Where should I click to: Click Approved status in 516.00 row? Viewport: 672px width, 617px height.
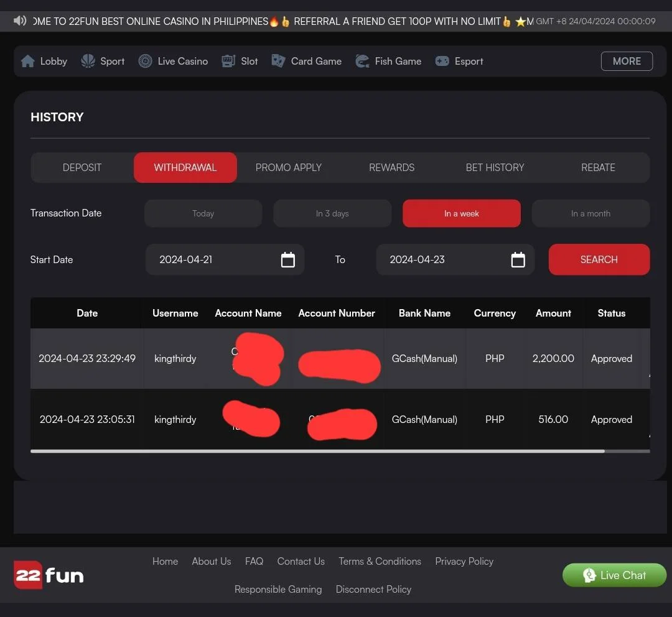(x=611, y=419)
